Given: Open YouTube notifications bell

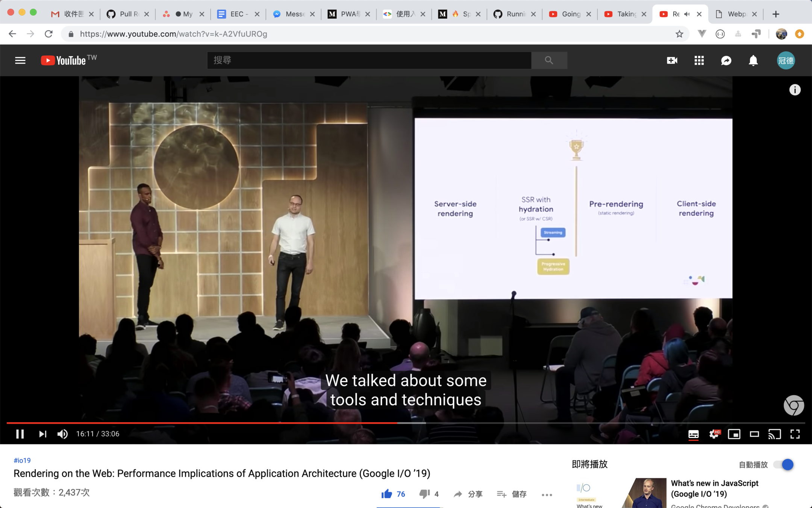Looking at the screenshot, I should tap(753, 60).
